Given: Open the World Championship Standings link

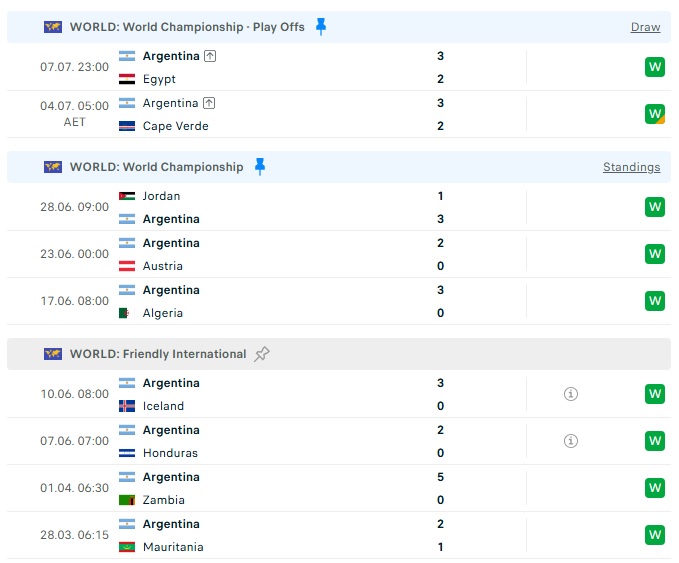Looking at the screenshot, I should click(x=631, y=167).
